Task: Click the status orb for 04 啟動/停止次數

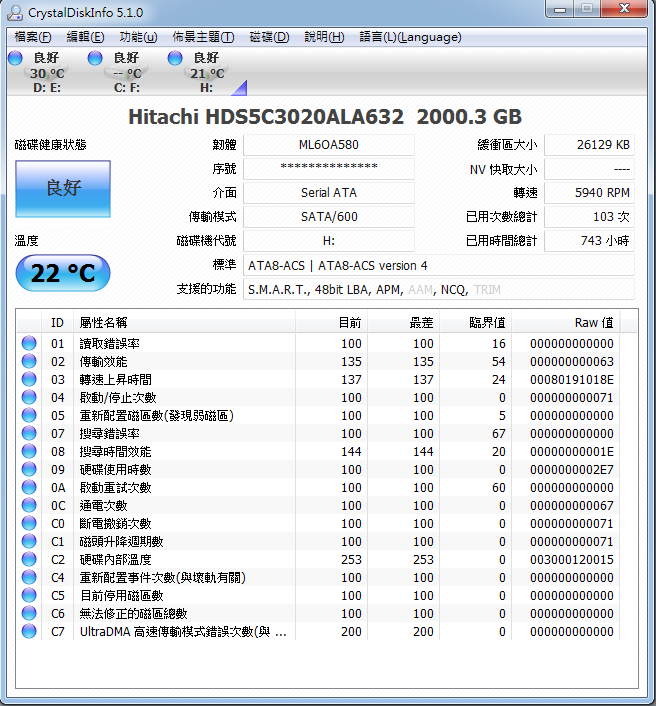Action: tap(29, 397)
